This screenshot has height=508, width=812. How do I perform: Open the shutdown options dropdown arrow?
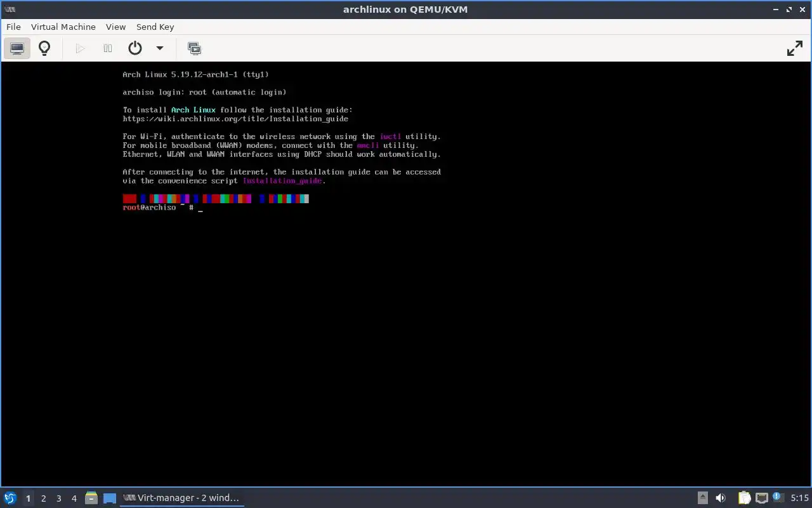click(160, 48)
